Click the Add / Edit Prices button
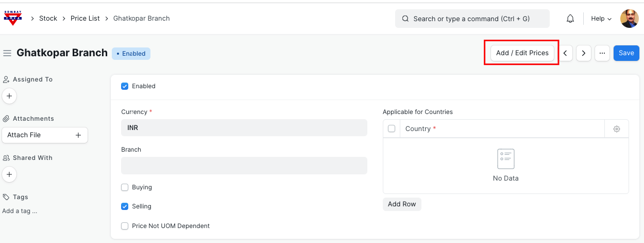Image resolution: width=644 pixels, height=243 pixels. click(522, 53)
